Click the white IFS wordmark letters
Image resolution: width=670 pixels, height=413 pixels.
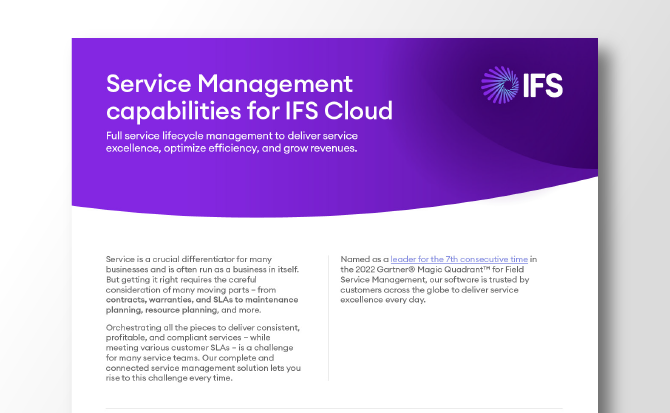[541, 85]
